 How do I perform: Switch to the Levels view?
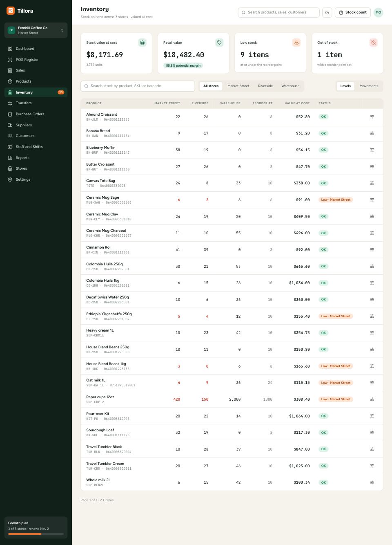point(345,86)
